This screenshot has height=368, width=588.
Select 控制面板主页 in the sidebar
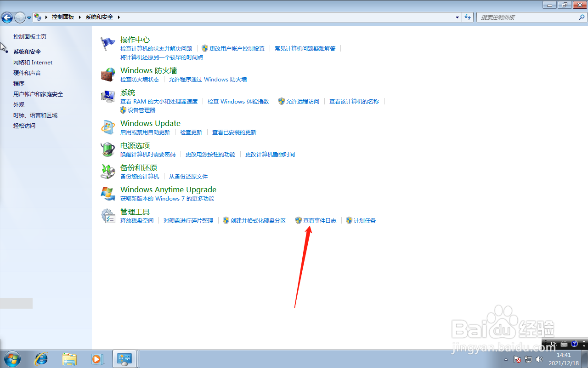pos(30,36)
